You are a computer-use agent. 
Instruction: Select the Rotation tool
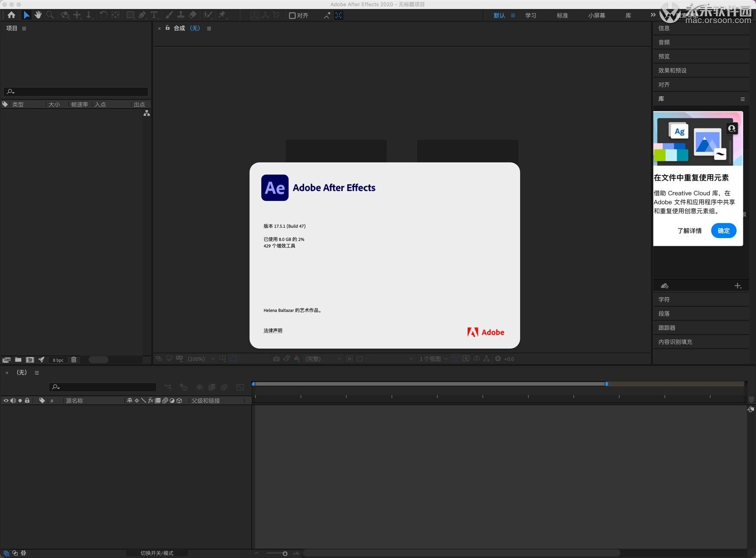[x=103, y=15]
